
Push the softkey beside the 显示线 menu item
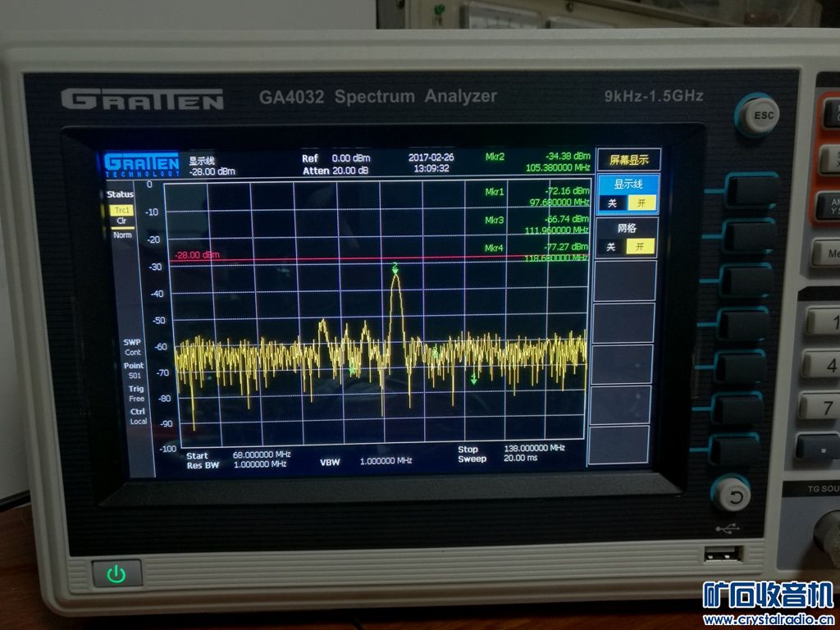[751, 190]
